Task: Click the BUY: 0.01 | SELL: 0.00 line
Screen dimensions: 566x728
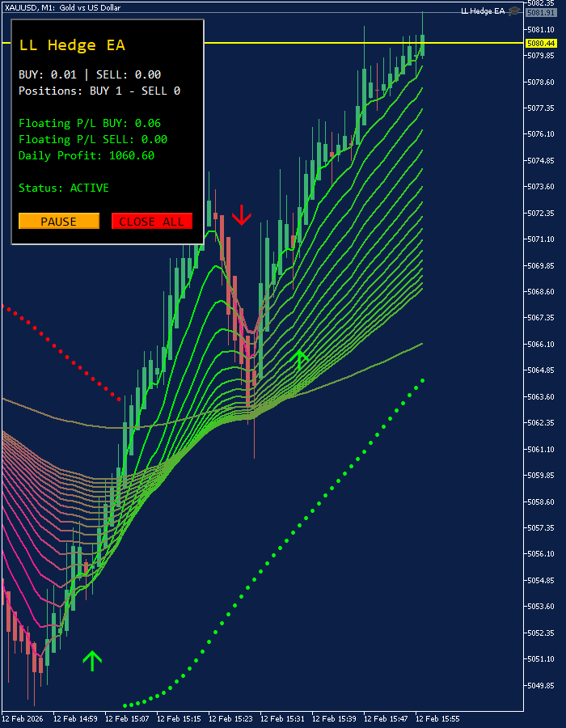Action: 90,74
